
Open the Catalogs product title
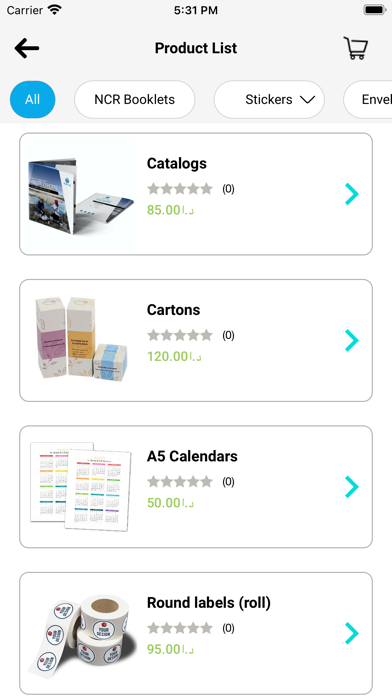coord(177,163)
